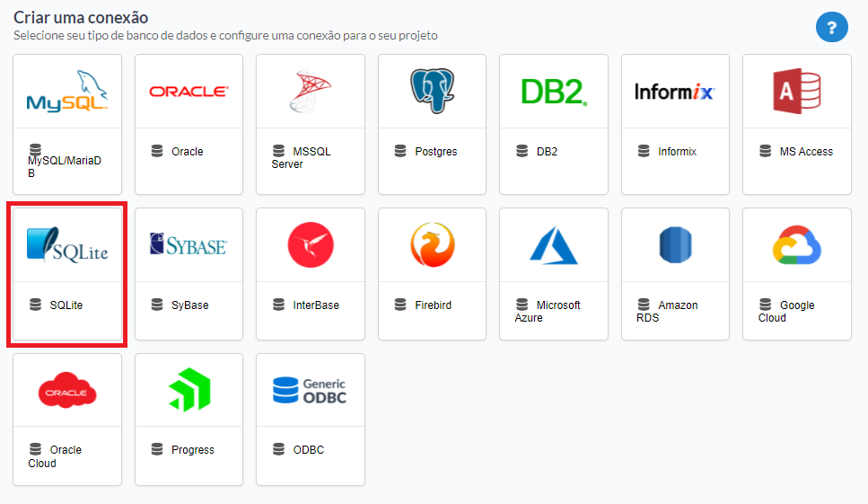Select the Google Cloud logo

pyautogui.click(x=797, y=244)
